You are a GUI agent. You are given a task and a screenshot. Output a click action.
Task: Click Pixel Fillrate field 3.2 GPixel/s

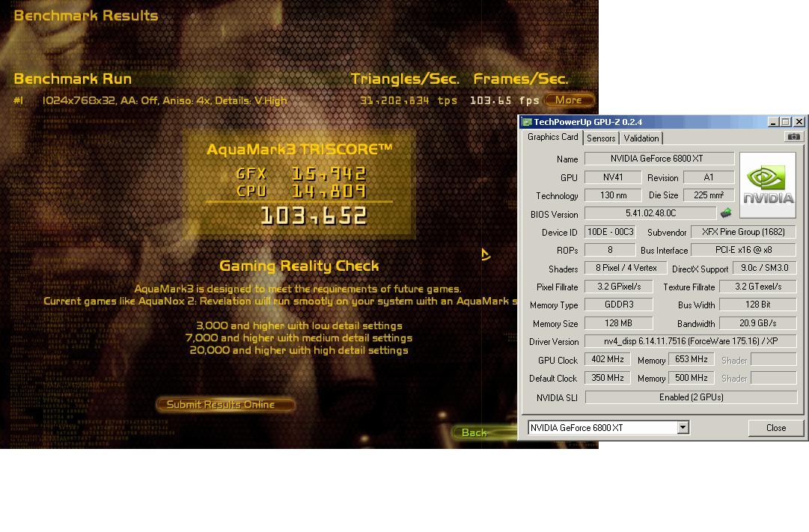tap(618, 287)
